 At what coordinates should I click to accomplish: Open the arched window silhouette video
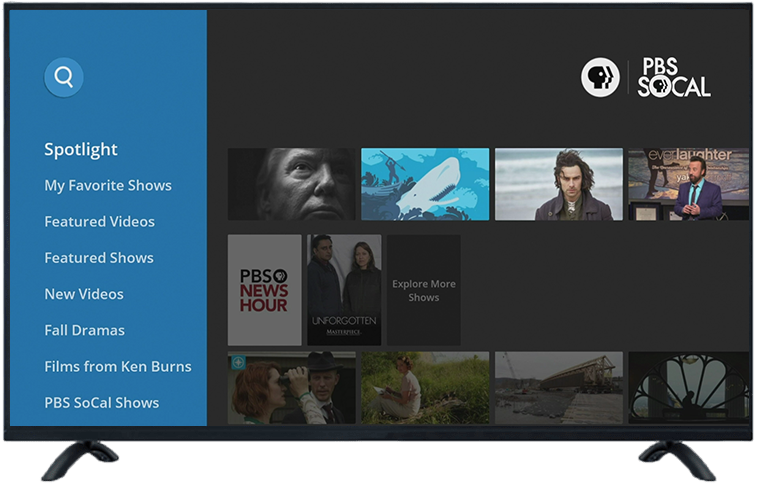688,388
